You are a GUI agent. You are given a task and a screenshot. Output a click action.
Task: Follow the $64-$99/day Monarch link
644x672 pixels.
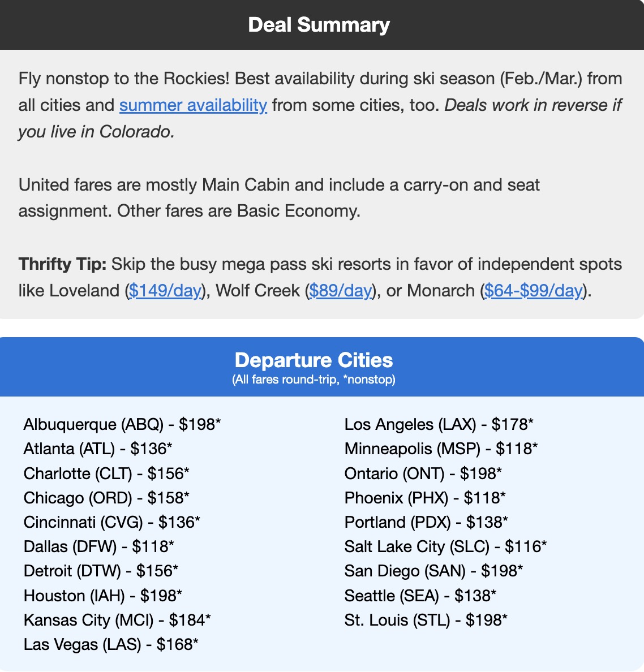(x=533, y=291)
